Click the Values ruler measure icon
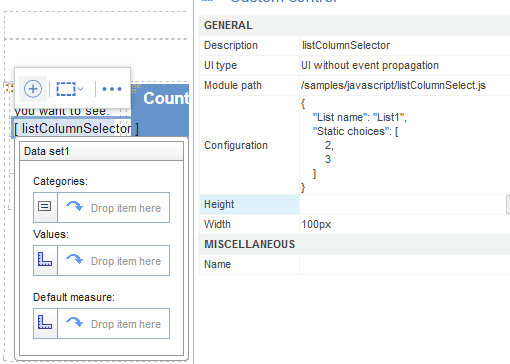This screenshot has width=510, height=364. click(x=45, y=260)
